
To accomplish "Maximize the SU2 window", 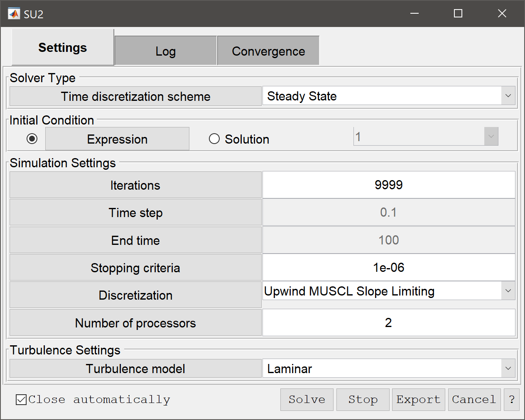I will click(x=458, y=14).
